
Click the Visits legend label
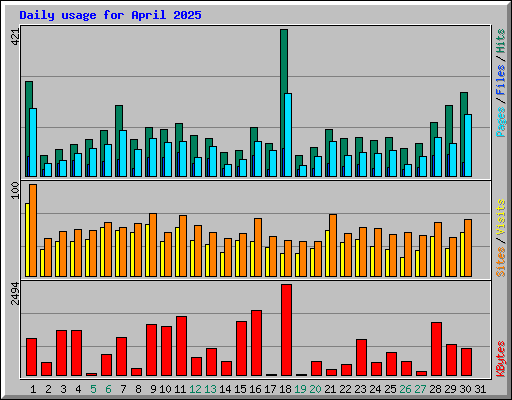[x=500, y=217]
